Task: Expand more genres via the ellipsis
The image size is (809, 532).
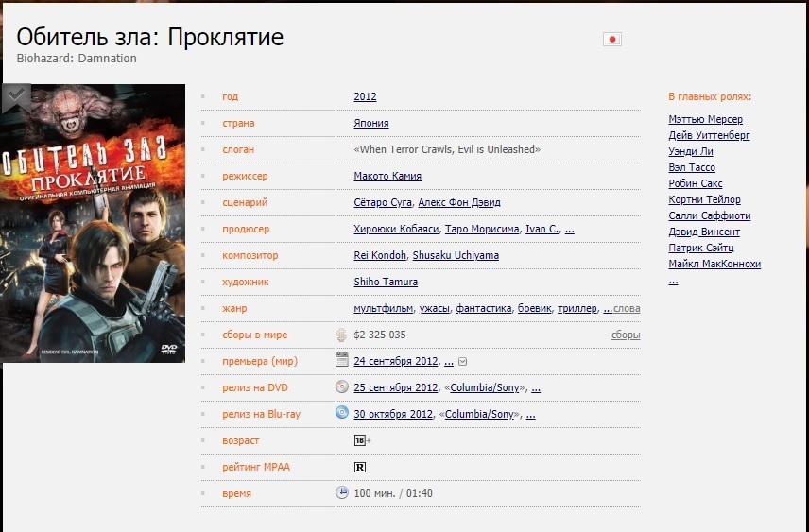Action: pyautogui.click(x=607, y=309)
